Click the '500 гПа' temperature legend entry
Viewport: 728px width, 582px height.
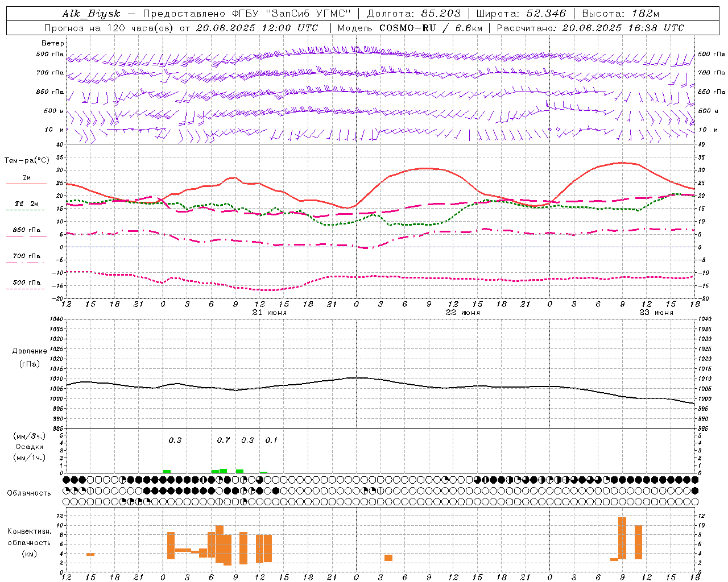tap(27, 282)
